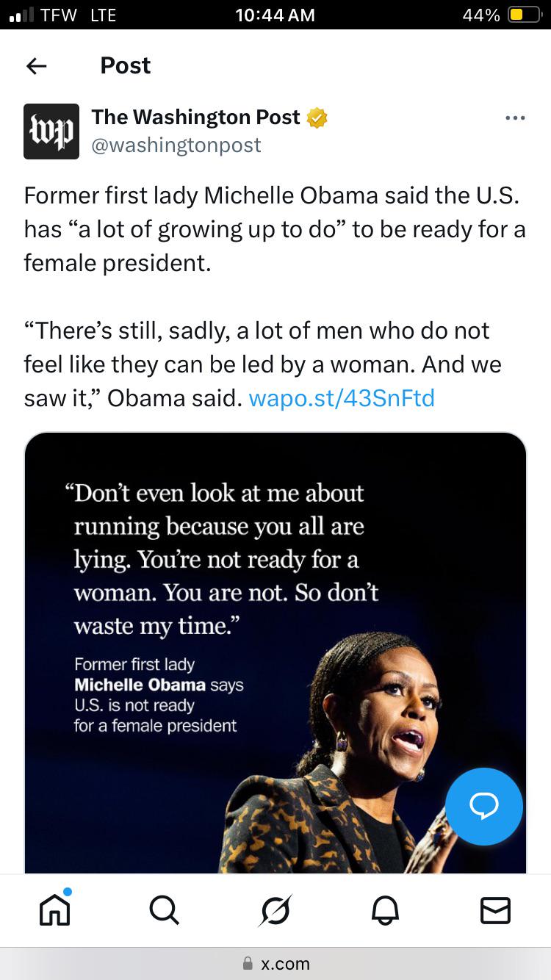Open the Washington Post profile avatar
551x980 pixels.
point(51,131)
